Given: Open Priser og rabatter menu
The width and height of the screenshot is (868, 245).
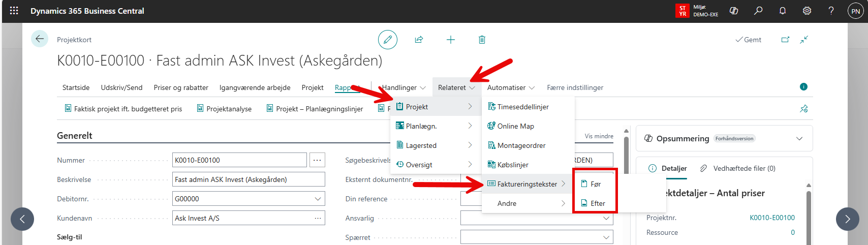Looking at the screenshot, I should (x=181, y=87).
